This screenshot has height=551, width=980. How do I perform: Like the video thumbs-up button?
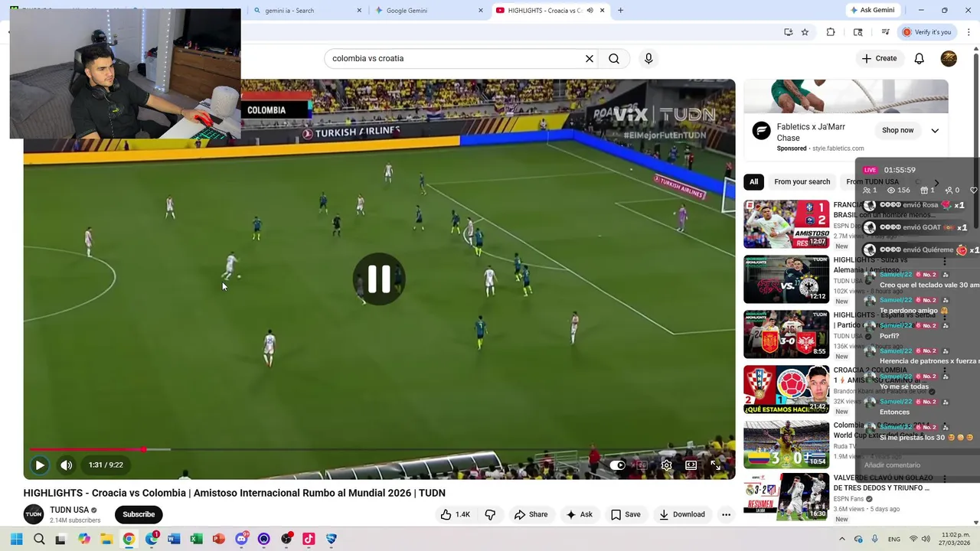coord(455,514)
